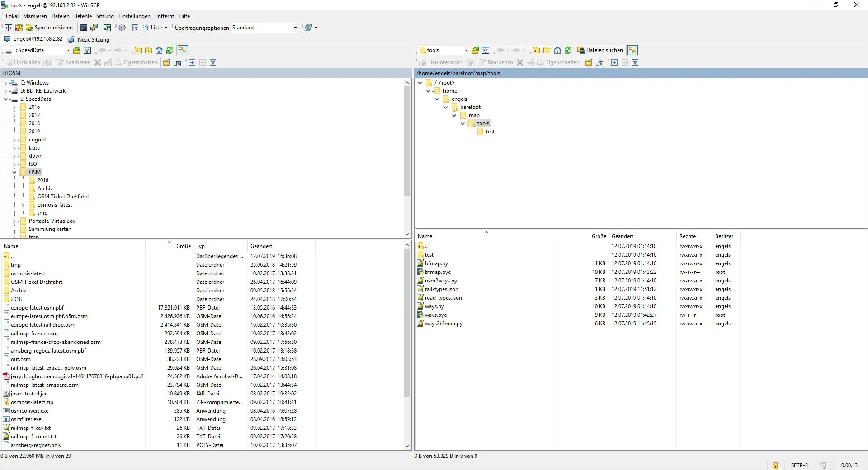868x470 pixels.
Task: Collapse the barefoot folder in remote tree
Action: pos(445,108)
